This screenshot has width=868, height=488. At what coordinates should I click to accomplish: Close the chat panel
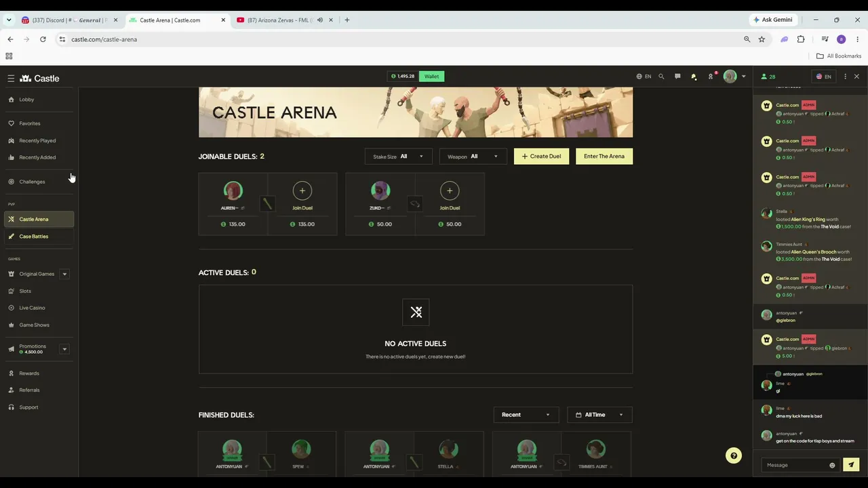click(x=856, y=77)
